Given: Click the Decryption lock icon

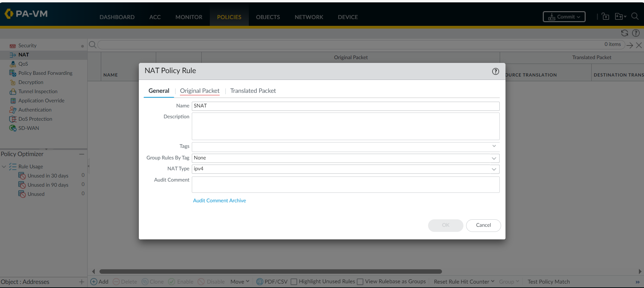Looking at the screenshot, I should click(x=13, y=82).
